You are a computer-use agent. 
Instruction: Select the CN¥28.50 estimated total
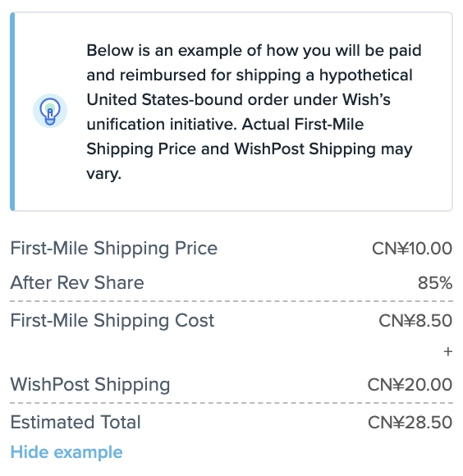click(x=410, y=423)
